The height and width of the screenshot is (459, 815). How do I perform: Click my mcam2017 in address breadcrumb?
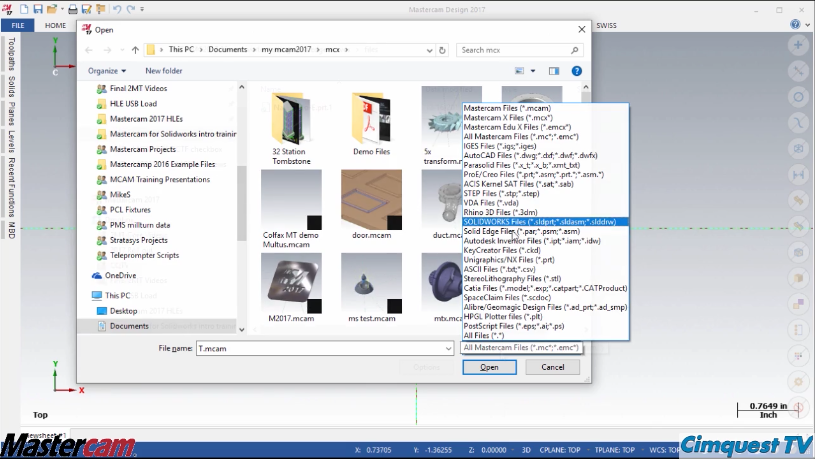[286, 49]
